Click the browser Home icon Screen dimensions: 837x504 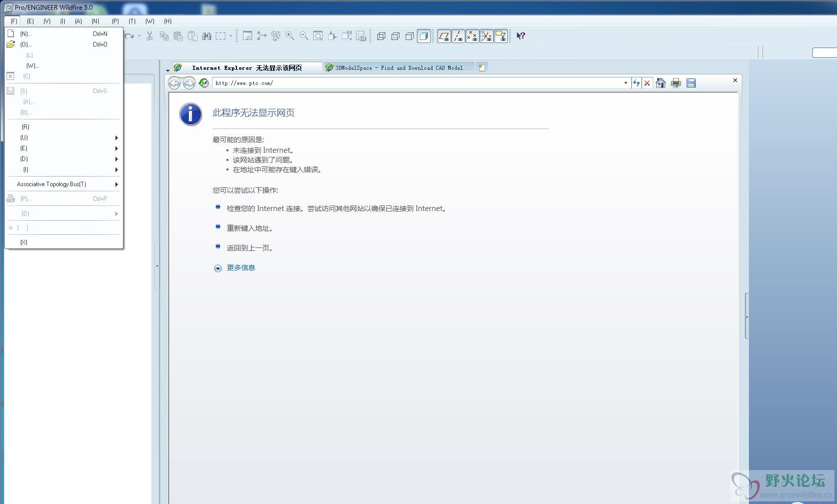click(x=661, y=83)
